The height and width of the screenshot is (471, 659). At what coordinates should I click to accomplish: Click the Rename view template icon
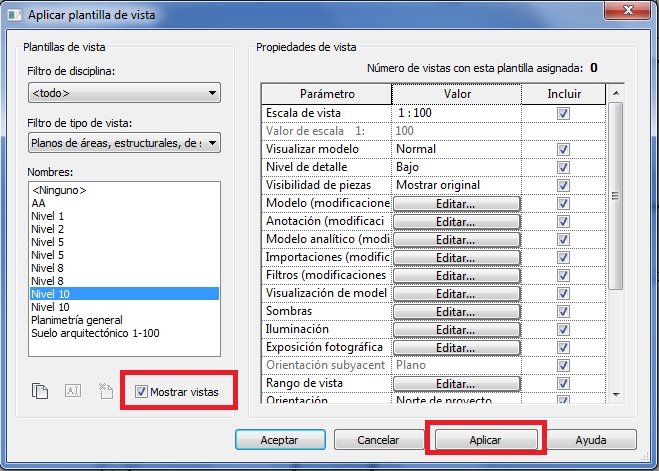[x=72, y=391]
